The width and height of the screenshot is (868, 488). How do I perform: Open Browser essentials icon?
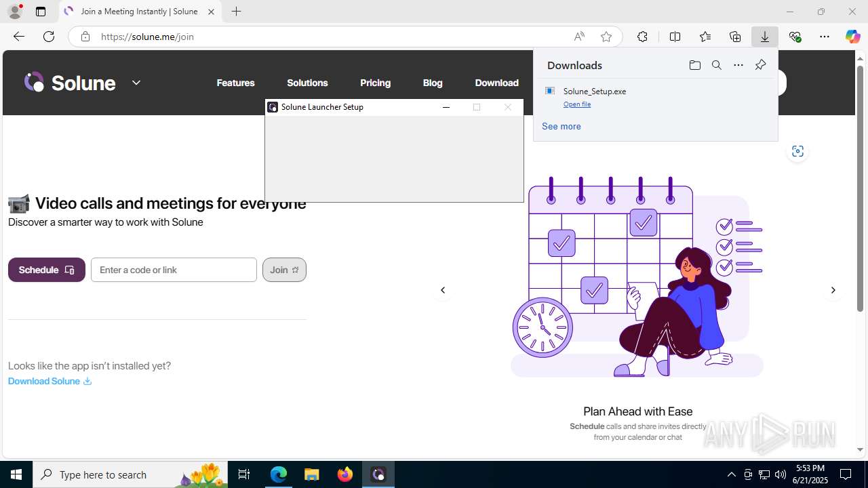pyautogui.click(x=795, y=37)
